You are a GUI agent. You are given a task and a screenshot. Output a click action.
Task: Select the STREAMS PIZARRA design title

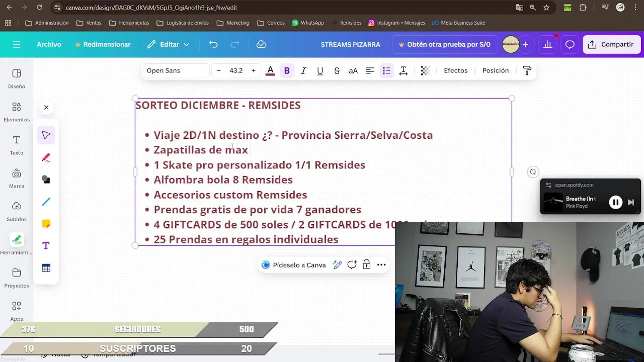[x=351, y=44]
